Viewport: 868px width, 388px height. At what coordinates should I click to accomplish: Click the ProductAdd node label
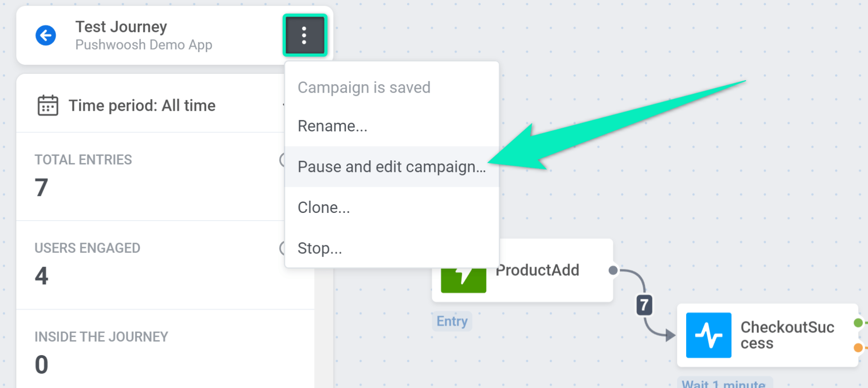[537, 271]
